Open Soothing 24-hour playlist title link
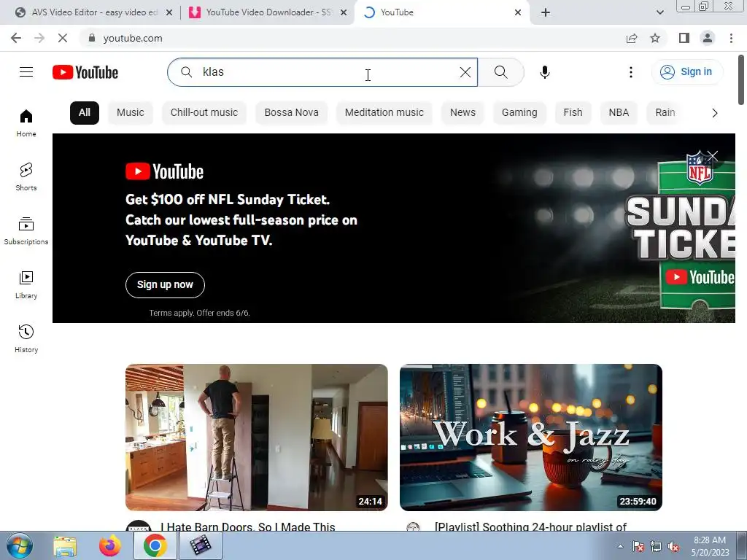Image resolution: width=747 pixels, height=560 pixels. click(x=530, y=526)
